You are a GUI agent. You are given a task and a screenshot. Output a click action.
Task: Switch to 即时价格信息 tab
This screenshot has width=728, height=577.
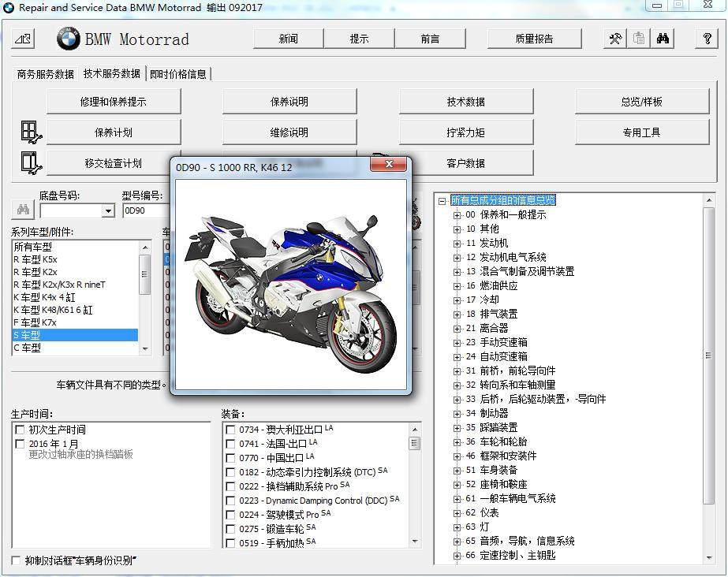coord(178,74)
